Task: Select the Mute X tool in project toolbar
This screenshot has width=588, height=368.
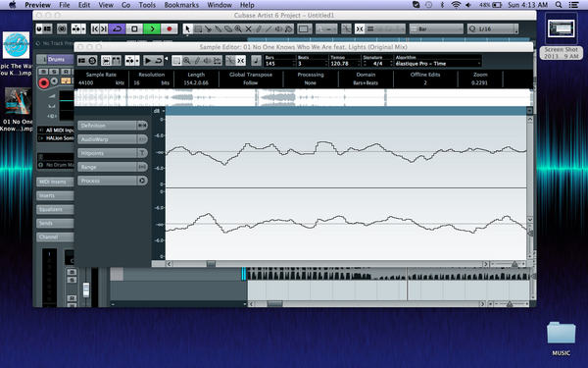Action: click(248, 28)
